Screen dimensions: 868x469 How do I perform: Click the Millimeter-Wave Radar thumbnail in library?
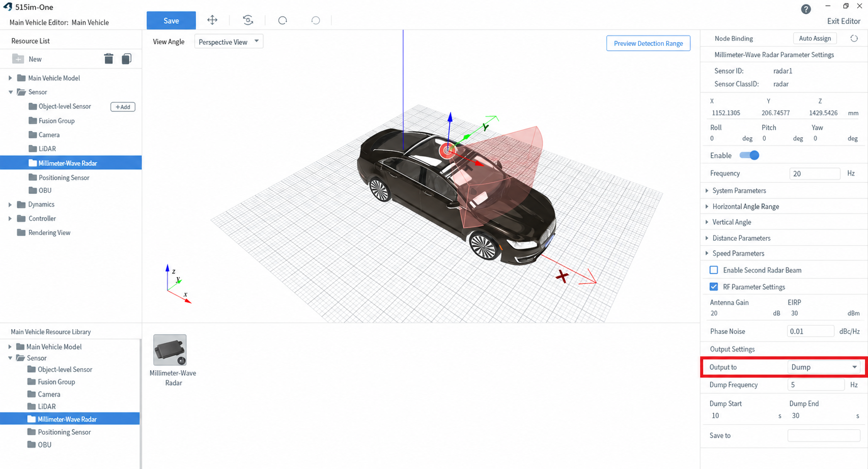click(170, 350)
